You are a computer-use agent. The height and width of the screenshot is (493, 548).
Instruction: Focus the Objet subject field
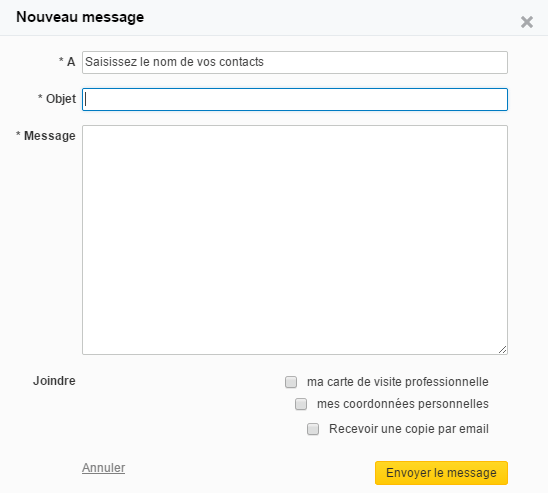pos(295,100)
